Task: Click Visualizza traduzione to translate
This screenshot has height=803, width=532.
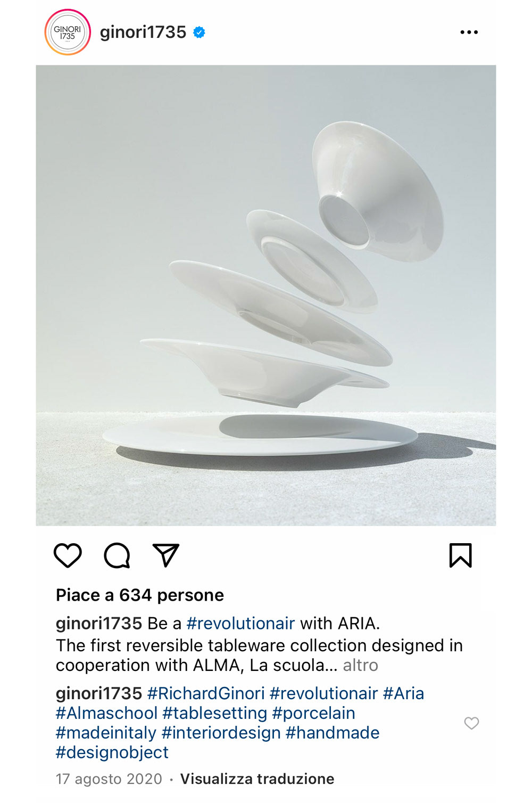Action: [257, 779]
